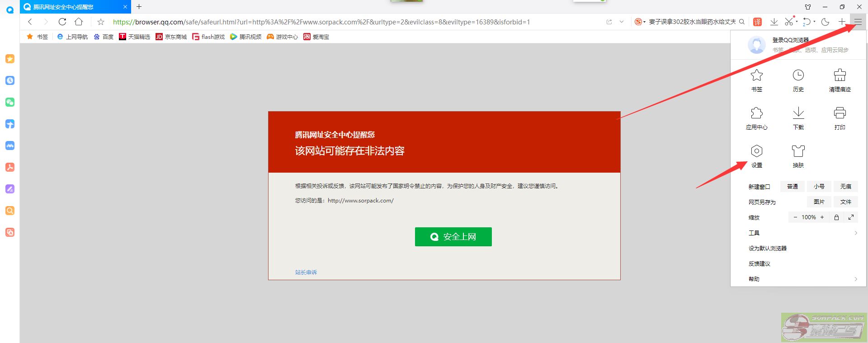
Task: Click the 打印 print icon
Action: pos(840,118)
